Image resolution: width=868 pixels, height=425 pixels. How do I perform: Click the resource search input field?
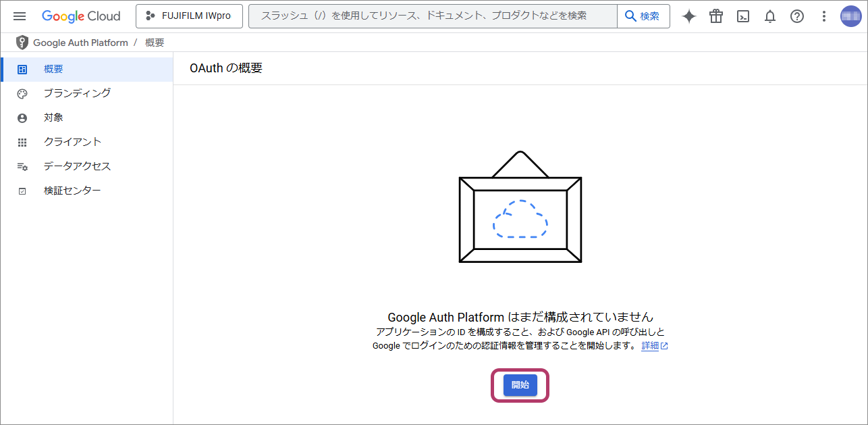click(432, 16)
